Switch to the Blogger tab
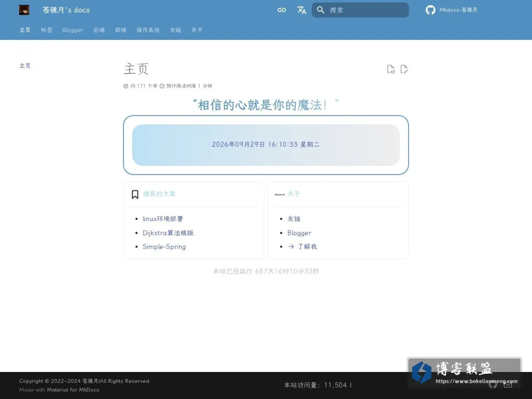Image resolution: width=532 pixels, height=399 pixels. (72, 30)
